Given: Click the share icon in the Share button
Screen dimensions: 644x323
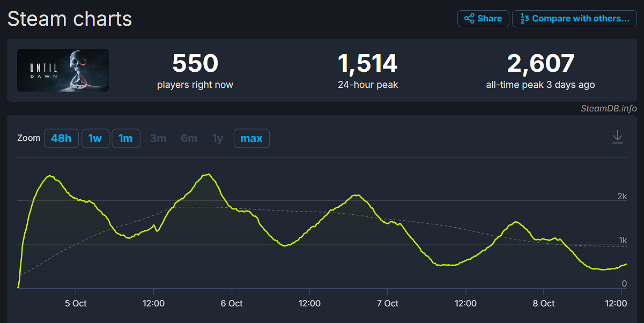Looking at the screenshot, I should tap(469, 19).
